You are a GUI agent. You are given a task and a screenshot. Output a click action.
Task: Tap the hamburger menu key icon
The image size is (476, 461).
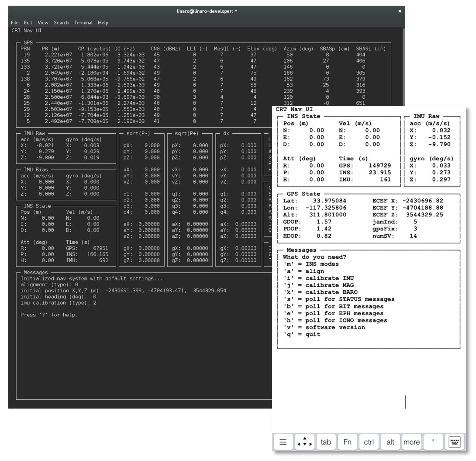283,442
